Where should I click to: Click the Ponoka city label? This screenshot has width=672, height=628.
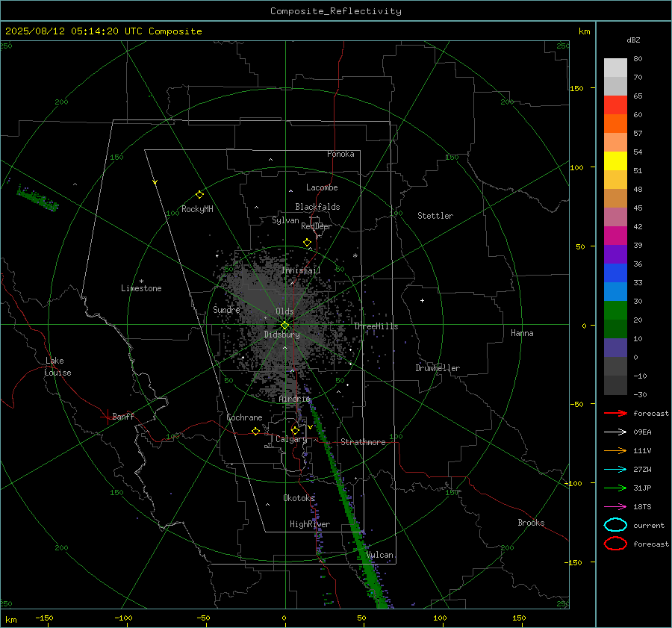(340, 154)
